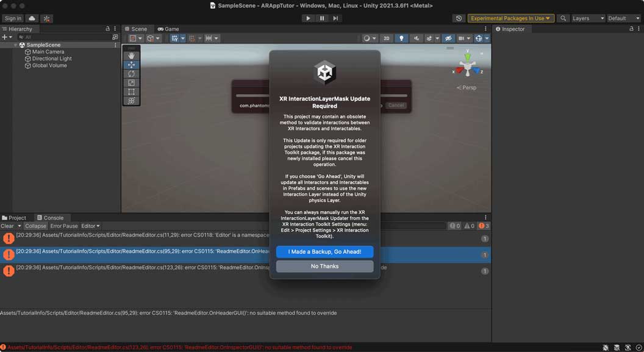
Task: Click the activity checkmark icon in status bar
Action: pos(639,348)
